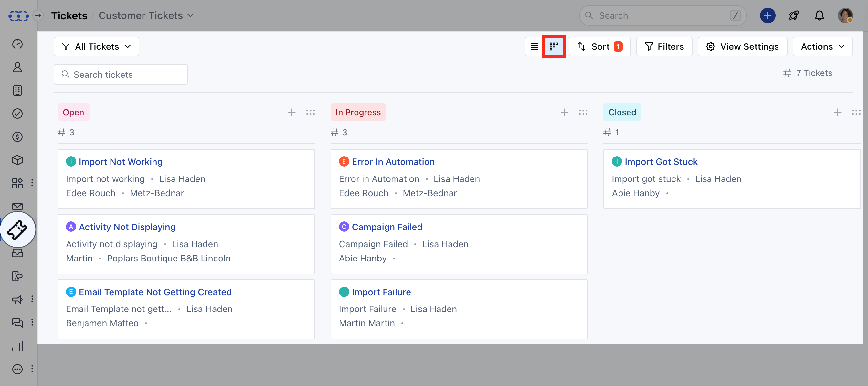
Task: Open the email envelope icon in sidebar
Action: coord(17,206)
